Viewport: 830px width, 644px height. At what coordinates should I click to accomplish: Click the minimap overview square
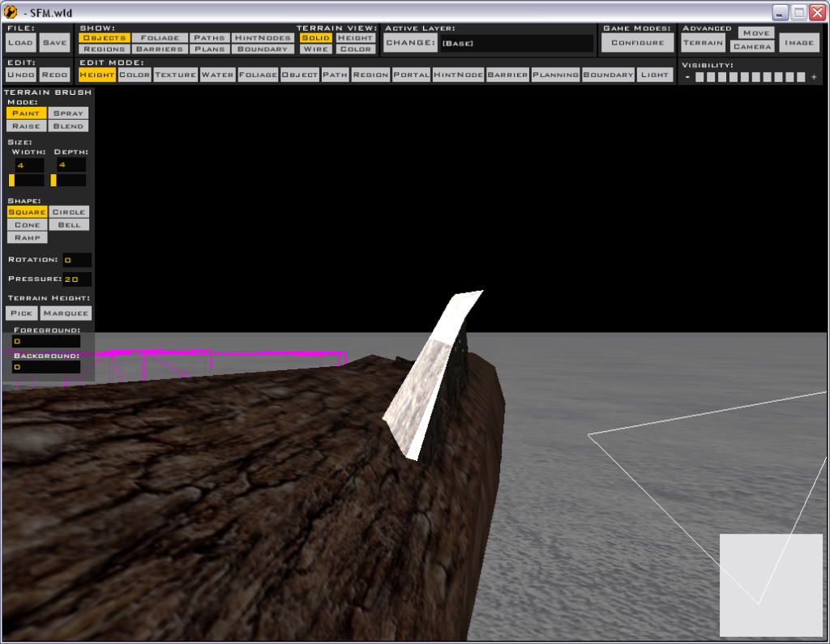(x=771, y=585)
